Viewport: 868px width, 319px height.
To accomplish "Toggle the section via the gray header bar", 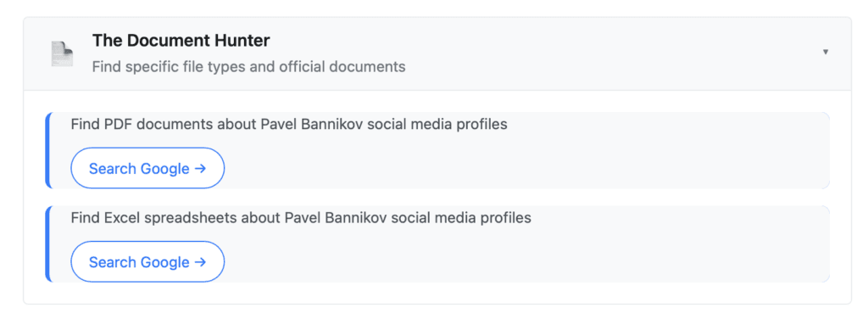I will pyautogui.click(x=437, y=53).
